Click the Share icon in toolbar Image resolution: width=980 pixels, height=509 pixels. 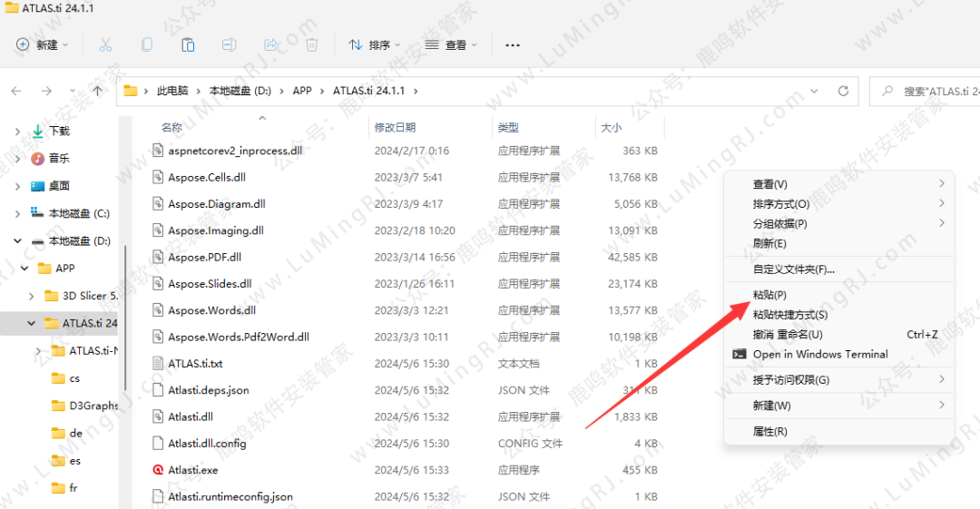(x=270, y=45)
